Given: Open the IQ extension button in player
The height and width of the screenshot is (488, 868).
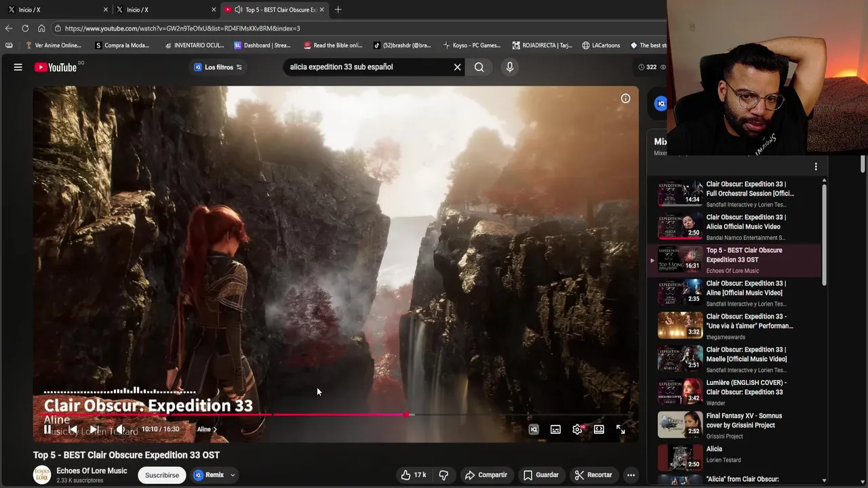Looking at the screenshot, I should 534,429.
